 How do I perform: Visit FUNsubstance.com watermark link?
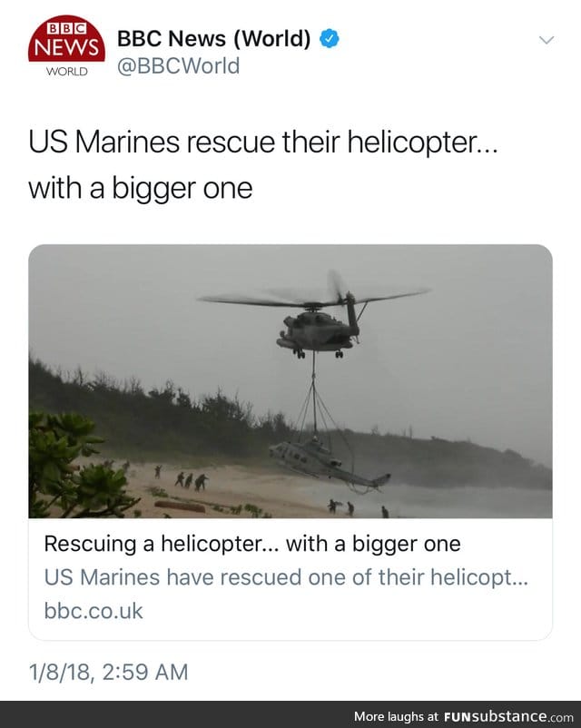(508, 716)
